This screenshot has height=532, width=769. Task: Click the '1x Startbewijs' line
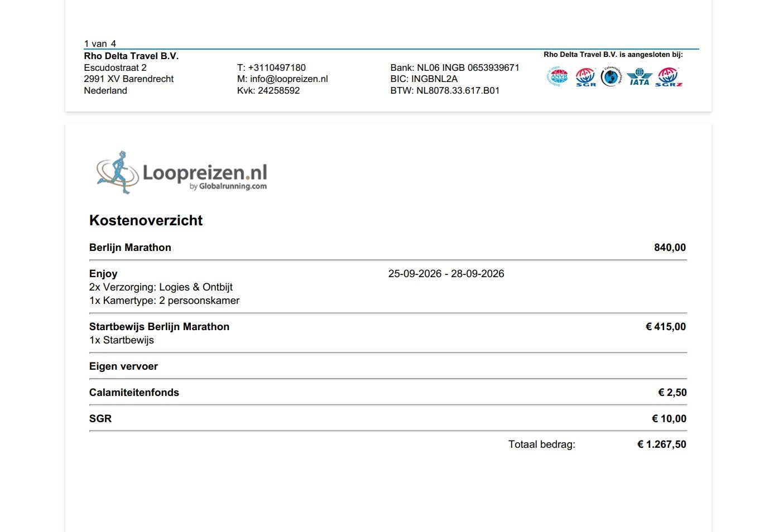coord(121,340)
